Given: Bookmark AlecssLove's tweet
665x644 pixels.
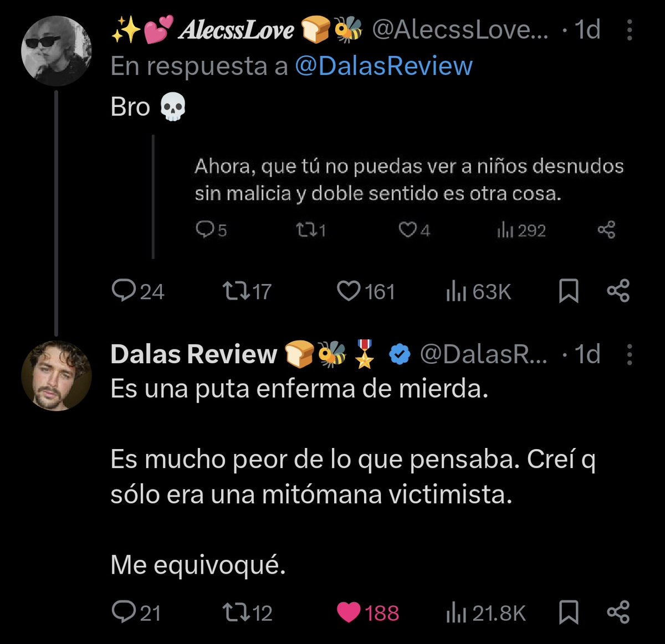Looking at the screenshot, I should pos(568,291).
